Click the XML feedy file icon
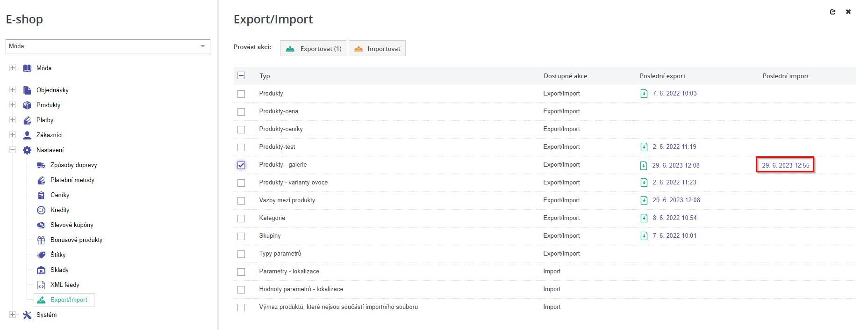 tap(41, 285)
